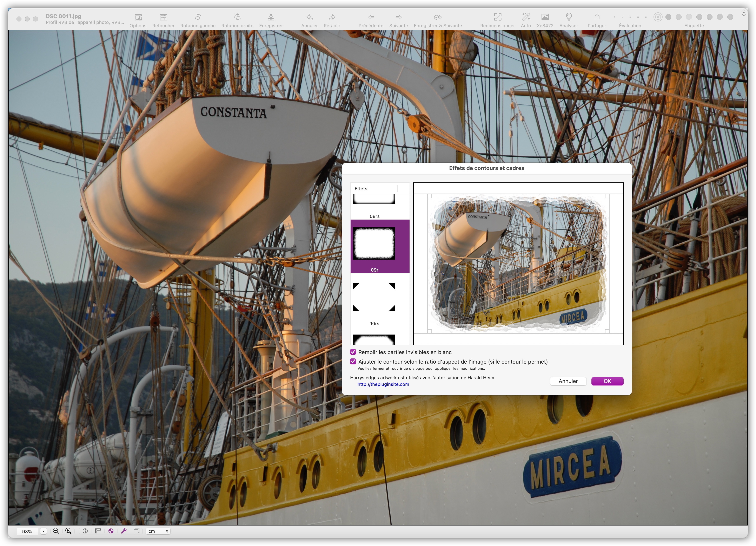Click the purple wrench icon
The width and height of the screenshot is (756, 546).
[x=124, y=531]
